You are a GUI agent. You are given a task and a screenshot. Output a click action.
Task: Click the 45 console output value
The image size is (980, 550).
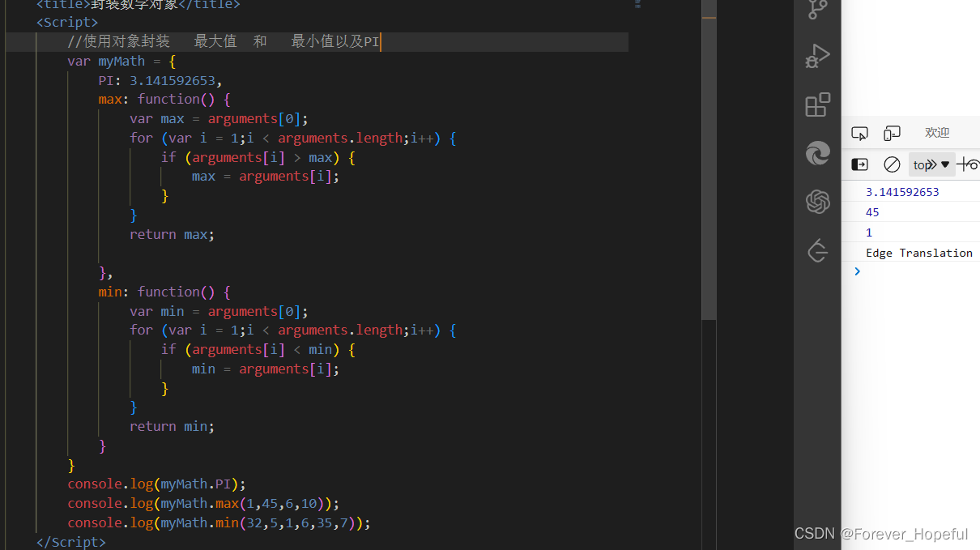point(872,211)
